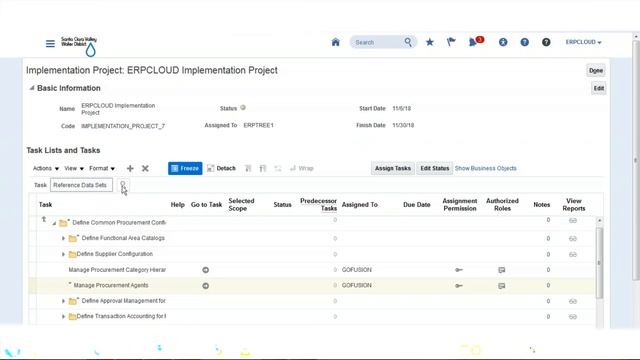Click in the Task search input field
The width and height of the screenshot is (640, 360).
81,185
